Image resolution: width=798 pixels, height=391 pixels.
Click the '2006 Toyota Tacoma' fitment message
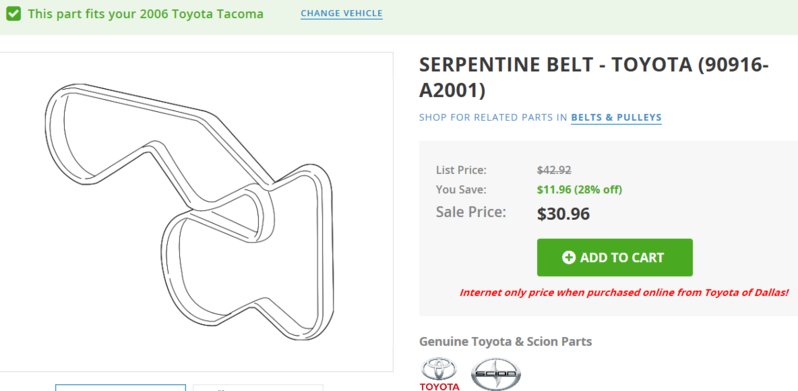click(146, 14)
